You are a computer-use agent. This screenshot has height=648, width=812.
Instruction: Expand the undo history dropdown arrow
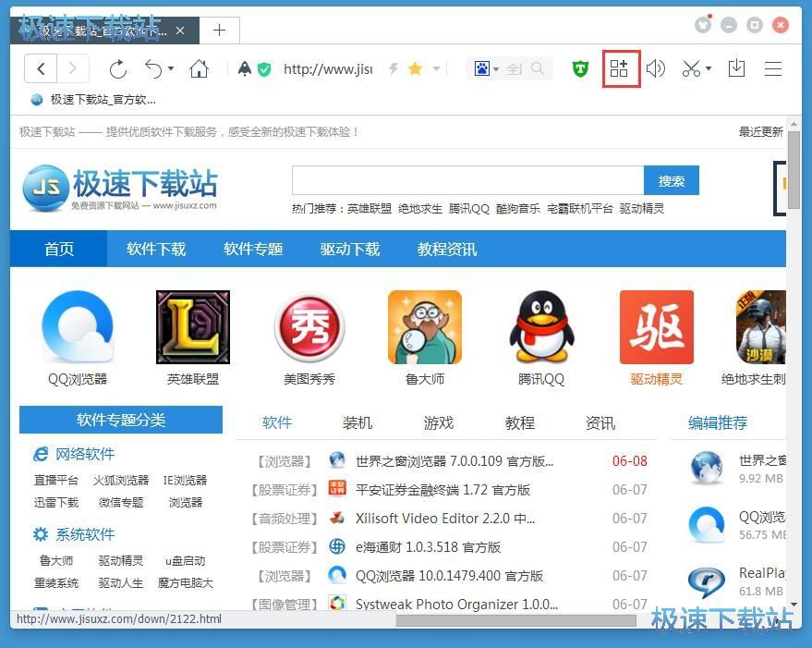click(171, 68)
